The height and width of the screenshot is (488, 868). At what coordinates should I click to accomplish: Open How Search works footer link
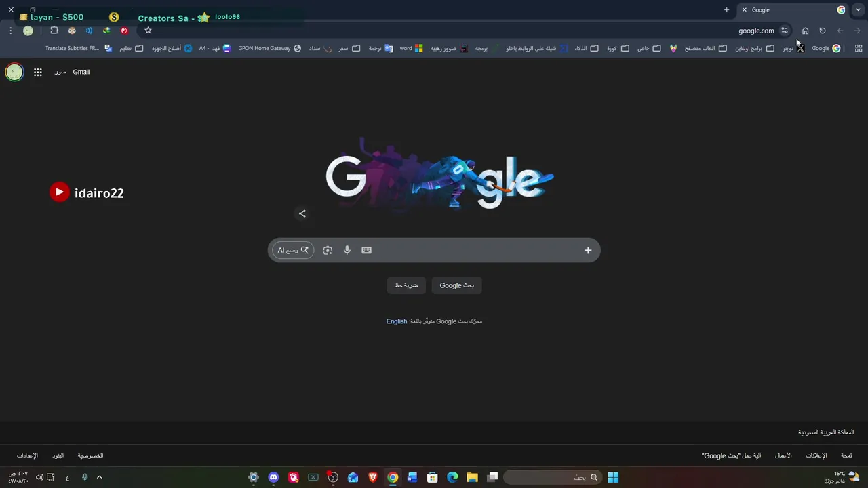click(x=731, y=455)
